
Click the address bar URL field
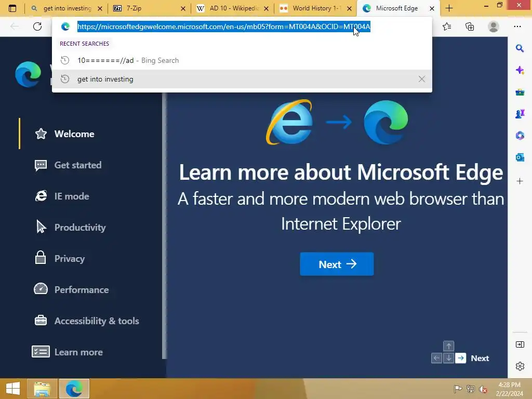coord(223,26)
